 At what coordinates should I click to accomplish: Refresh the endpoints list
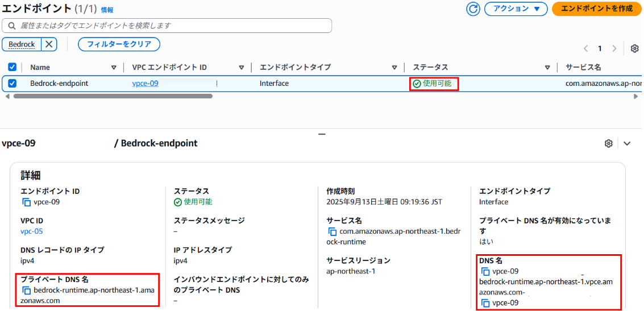473,9
